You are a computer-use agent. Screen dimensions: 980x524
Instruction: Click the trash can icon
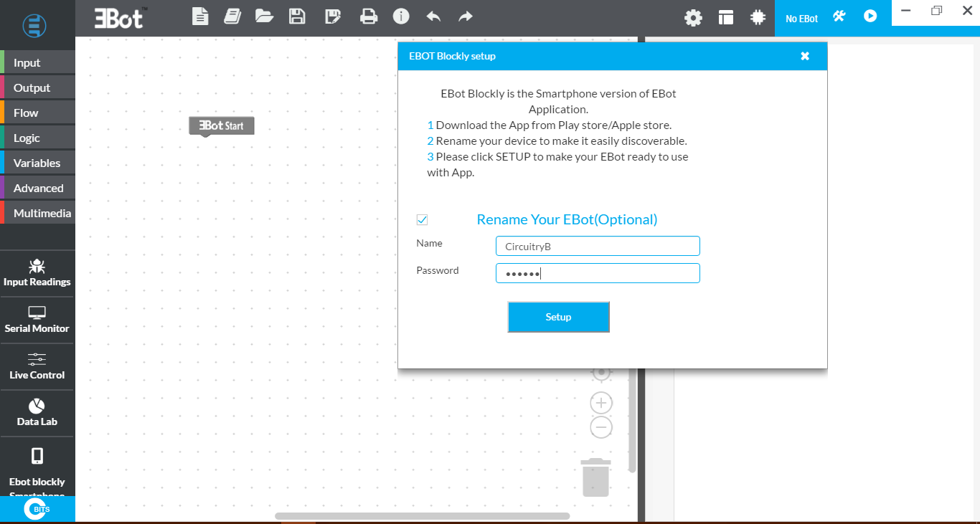(595, 477)
